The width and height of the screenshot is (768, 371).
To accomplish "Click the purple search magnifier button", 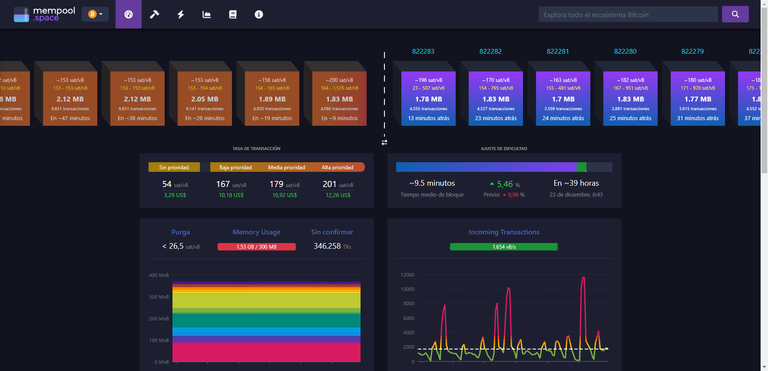I will [735, 14].
